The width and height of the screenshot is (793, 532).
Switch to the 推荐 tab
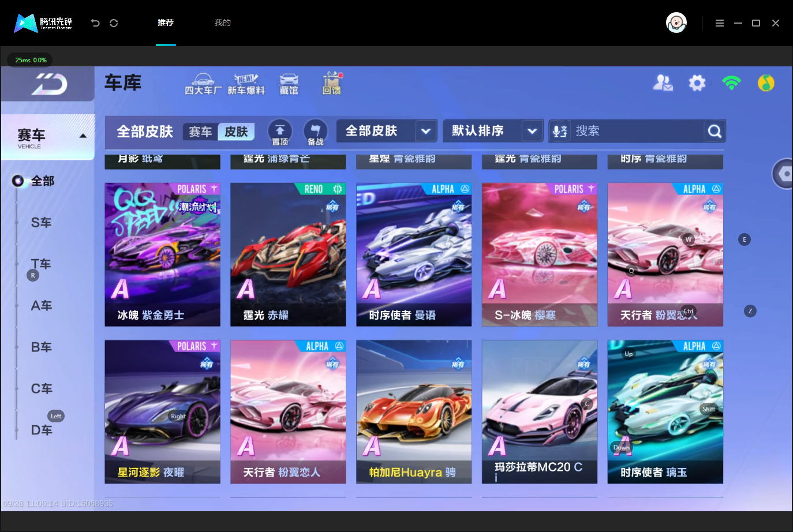tap(166, 23)
